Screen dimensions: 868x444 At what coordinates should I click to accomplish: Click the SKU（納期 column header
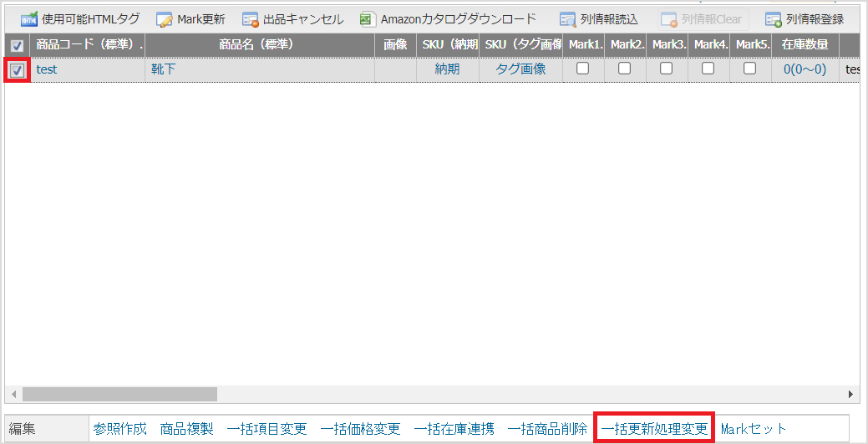pos(448,45)
